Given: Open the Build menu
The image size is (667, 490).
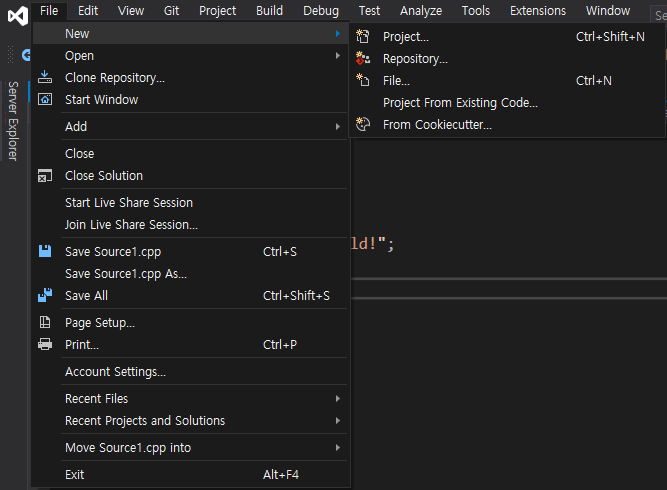Looking at the screenshot, I should [x=269, y=11].
